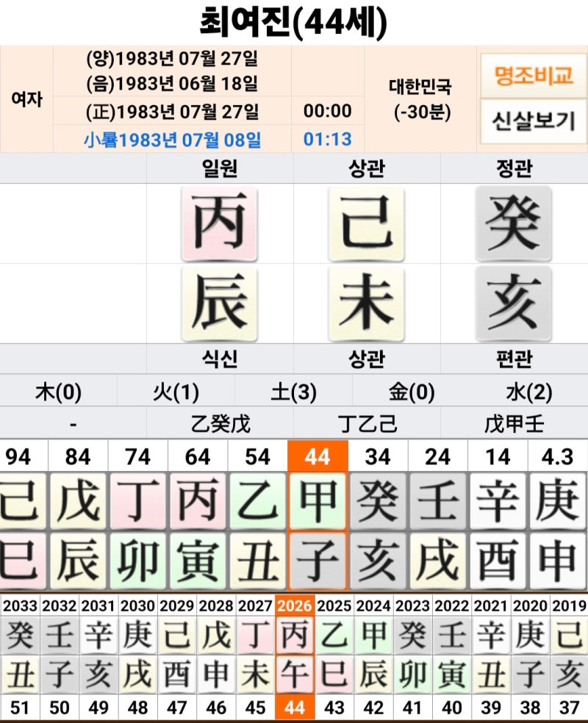Choose the age 14 major luck header

coord(498,456)
